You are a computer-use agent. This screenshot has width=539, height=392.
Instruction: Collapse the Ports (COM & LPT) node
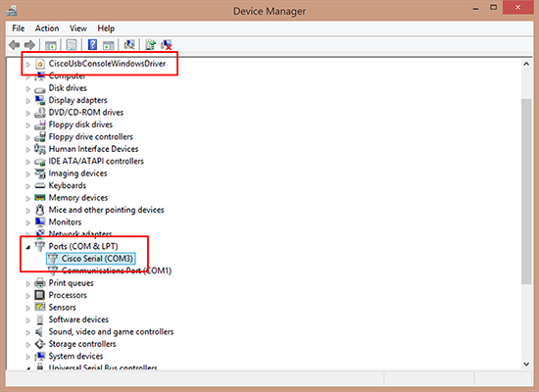pyautogui.click(x=28, y=247)
